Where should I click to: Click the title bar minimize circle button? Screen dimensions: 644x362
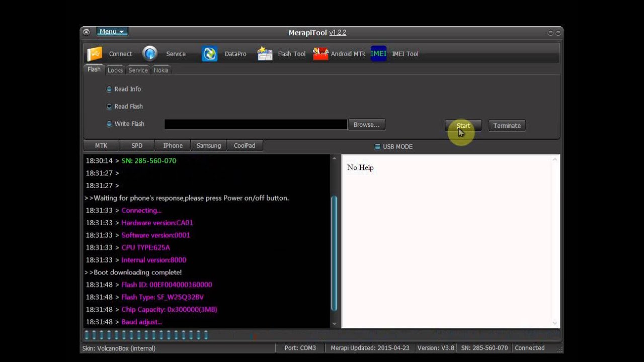[550, 33]
